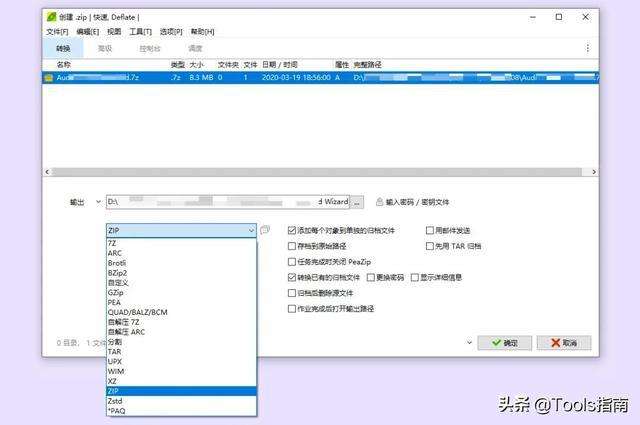Viewport: 640px width, 425px height.
Task: Open the 输出 chevron dropdown
Action: click(98, 202)
